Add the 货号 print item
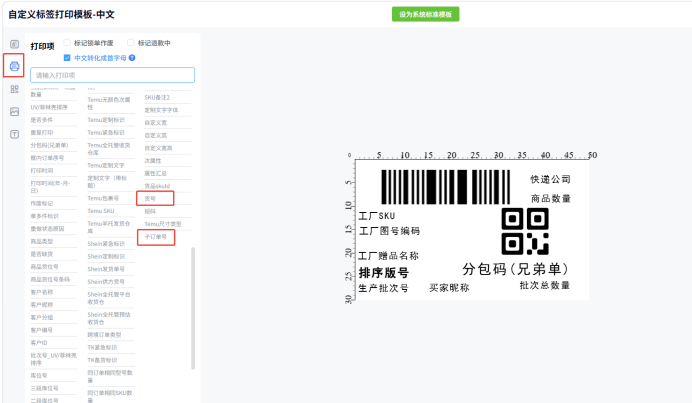The image size is (692, 403). point(150,199)
